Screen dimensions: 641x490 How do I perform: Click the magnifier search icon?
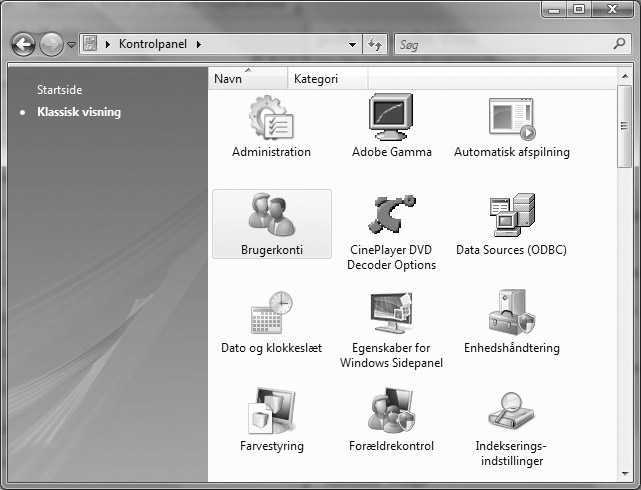tap(619, 43)
